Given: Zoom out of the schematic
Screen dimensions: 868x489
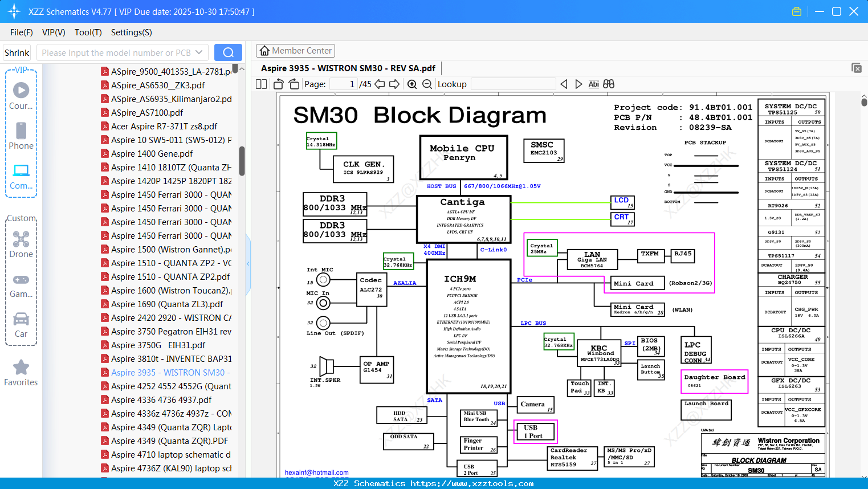Looking at the screenshot, I should (x=427, y=84).
